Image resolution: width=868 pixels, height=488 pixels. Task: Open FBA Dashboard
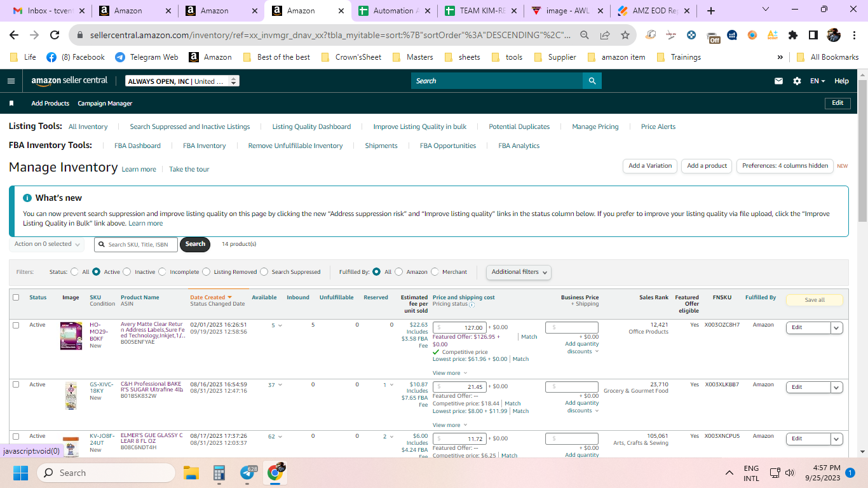(x=137, y=146)
